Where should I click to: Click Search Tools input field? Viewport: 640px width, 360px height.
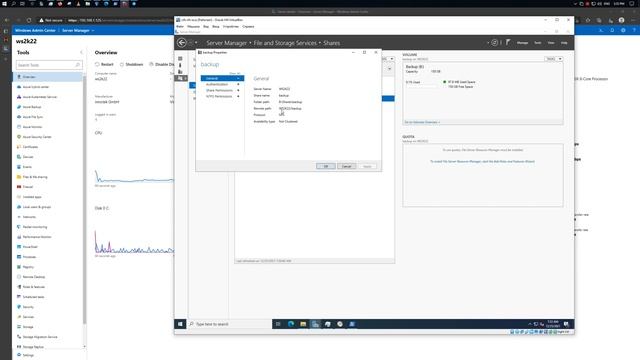pos(49,65)
